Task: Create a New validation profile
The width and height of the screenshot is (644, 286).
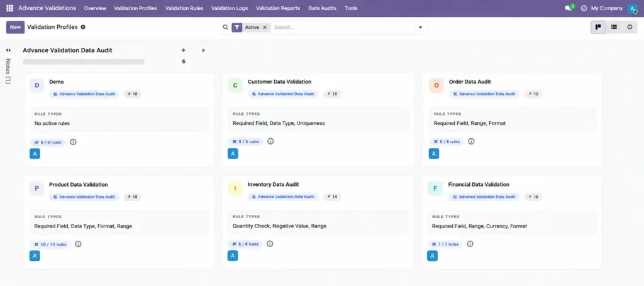Action: point(15,27)
